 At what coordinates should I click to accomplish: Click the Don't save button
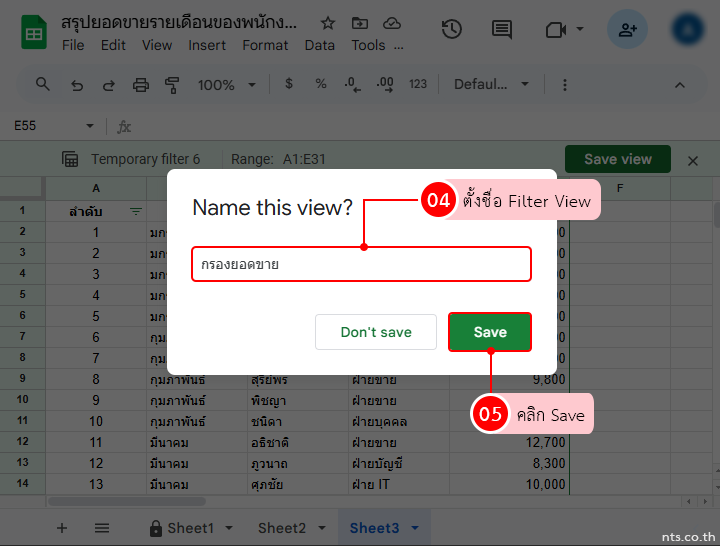[376, 332]
